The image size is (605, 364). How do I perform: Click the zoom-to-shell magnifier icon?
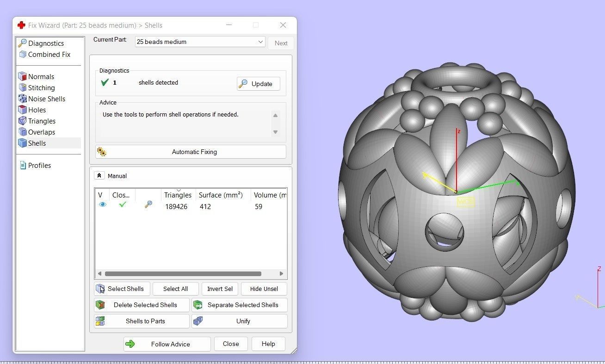coord(148,204)
